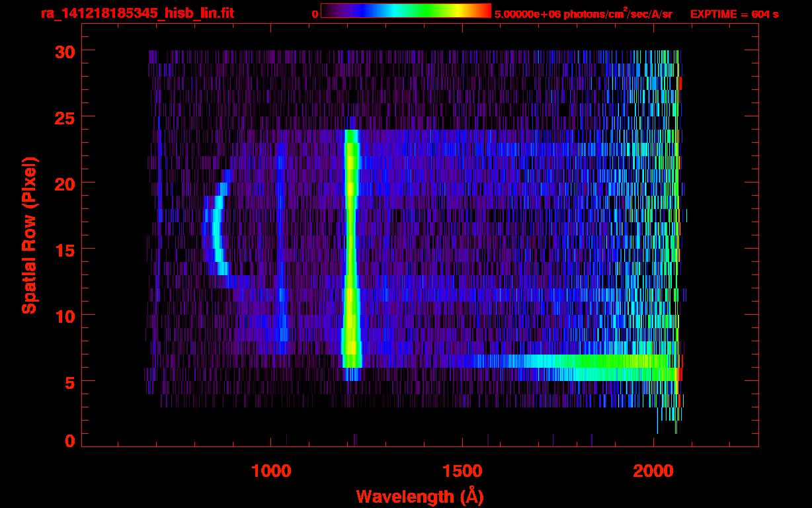Click the filename ra_141218185345_hisb_lin.fit
812x508 pixels.
[137, 13]
